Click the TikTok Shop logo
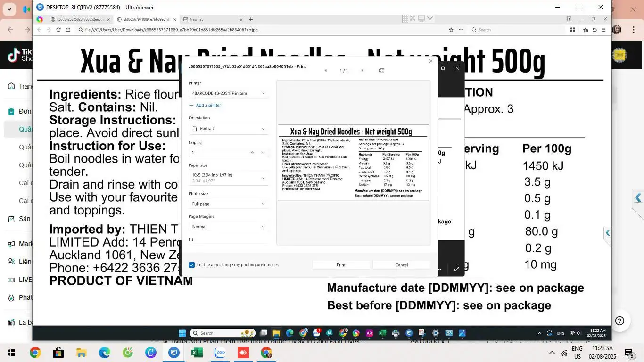 point(20,56)
